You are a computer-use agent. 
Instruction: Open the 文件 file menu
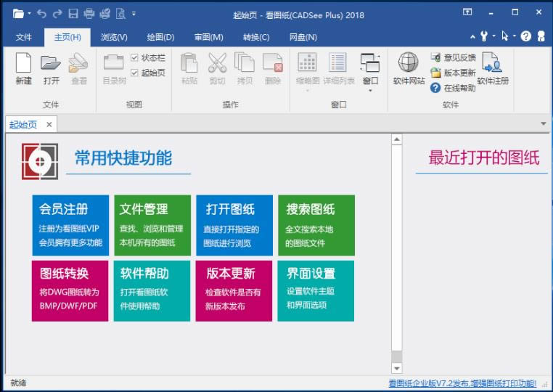pos(24,37)
